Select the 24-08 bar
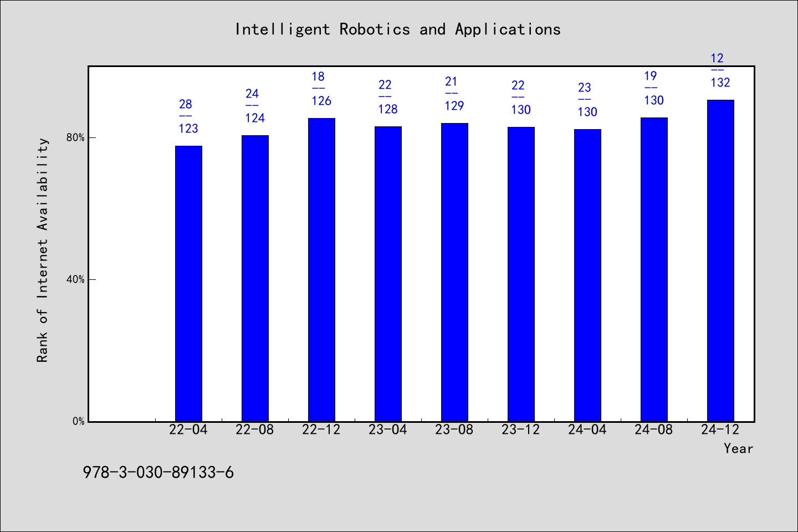 [x=654, y=269]
